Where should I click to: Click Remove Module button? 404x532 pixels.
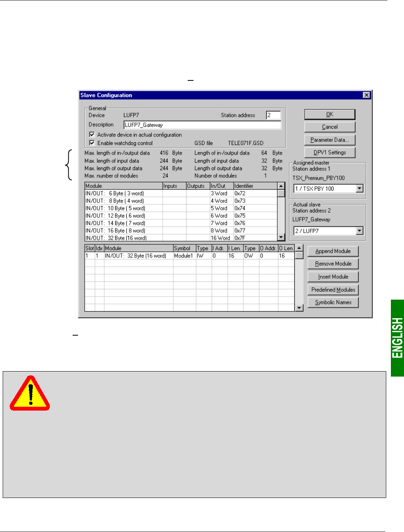pos(333,264)
